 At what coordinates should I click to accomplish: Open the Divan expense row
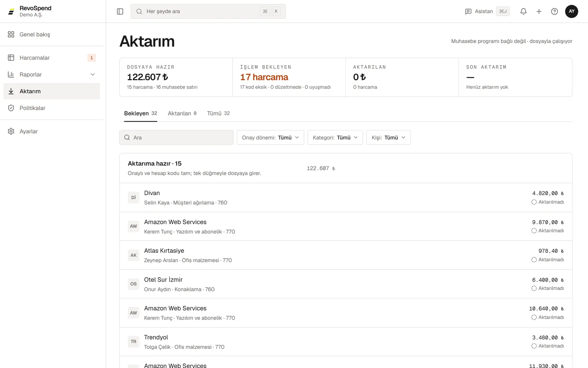(x=346, y=198)
